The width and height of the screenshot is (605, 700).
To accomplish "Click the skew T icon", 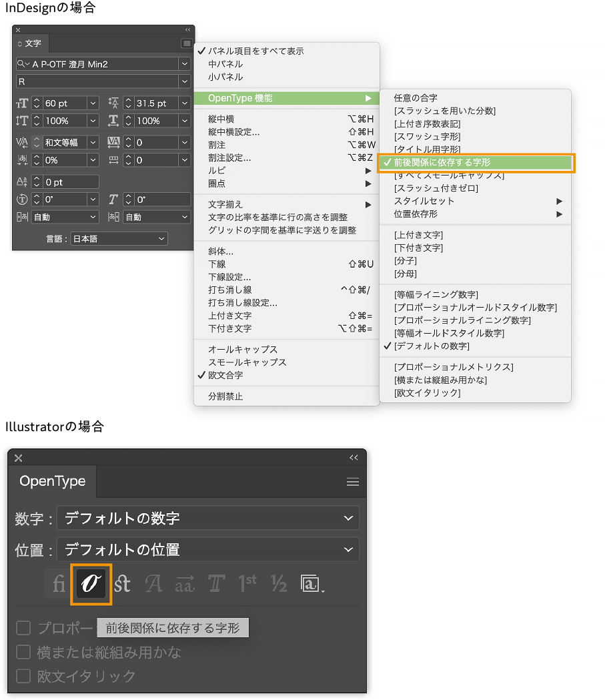I will point(113,199).
